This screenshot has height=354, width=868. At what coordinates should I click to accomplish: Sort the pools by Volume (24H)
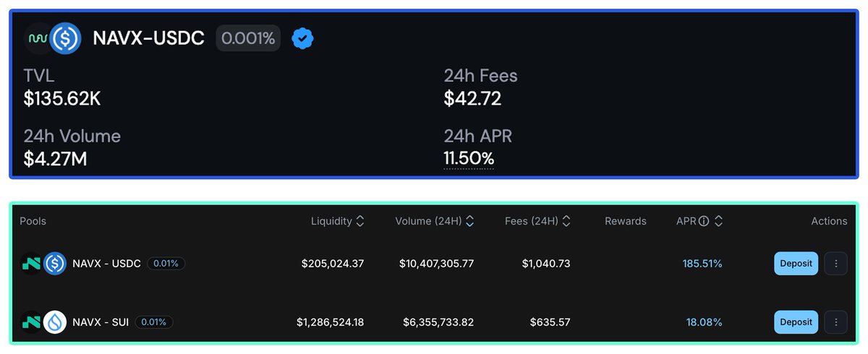coord(470,221)
